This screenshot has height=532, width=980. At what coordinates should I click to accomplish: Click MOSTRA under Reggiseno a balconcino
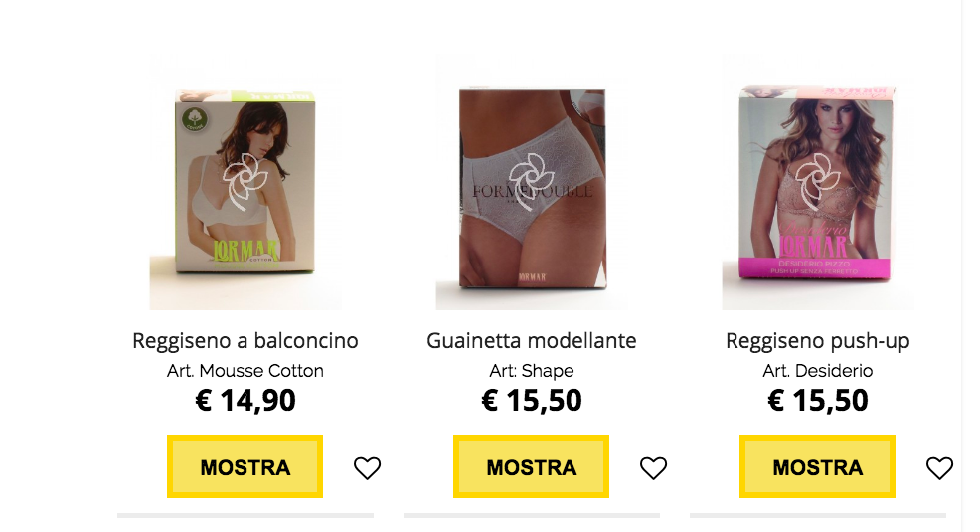245,466
